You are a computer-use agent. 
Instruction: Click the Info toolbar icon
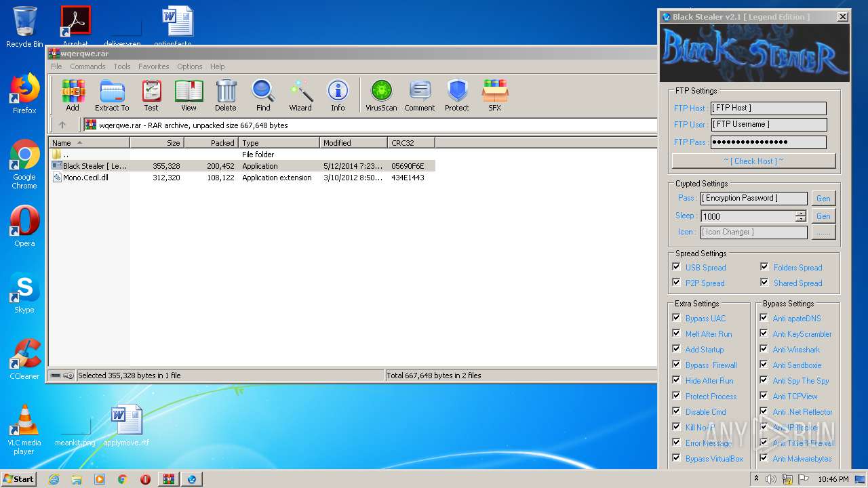point(338,95)
